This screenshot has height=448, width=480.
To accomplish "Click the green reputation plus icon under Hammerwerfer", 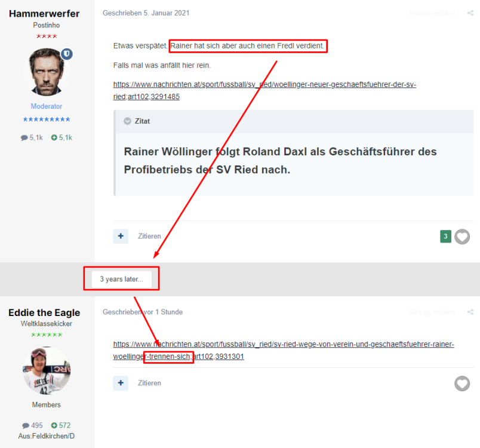I will [54, 137].
